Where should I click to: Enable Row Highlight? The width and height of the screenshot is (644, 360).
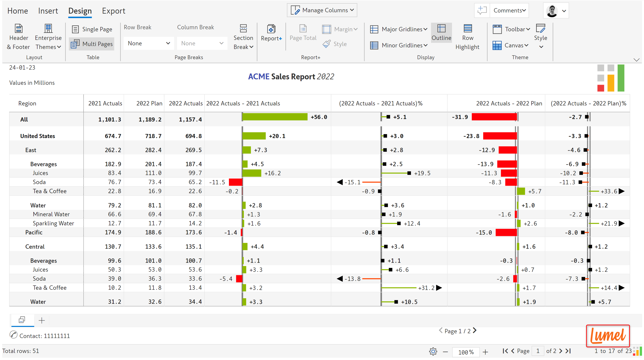pyautogui.click(x=467, y=37)
